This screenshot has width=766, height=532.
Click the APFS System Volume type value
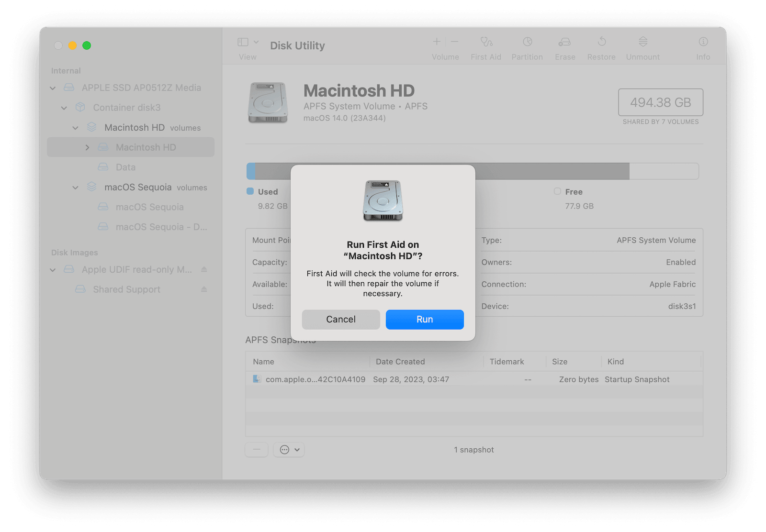(656, 240)
